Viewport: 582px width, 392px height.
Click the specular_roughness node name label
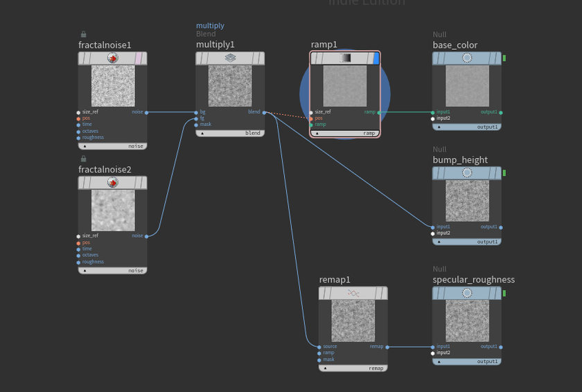[474, 280]
